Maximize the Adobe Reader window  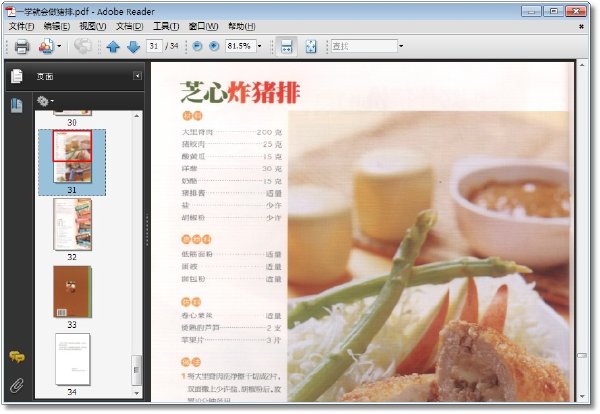[553, 11]
